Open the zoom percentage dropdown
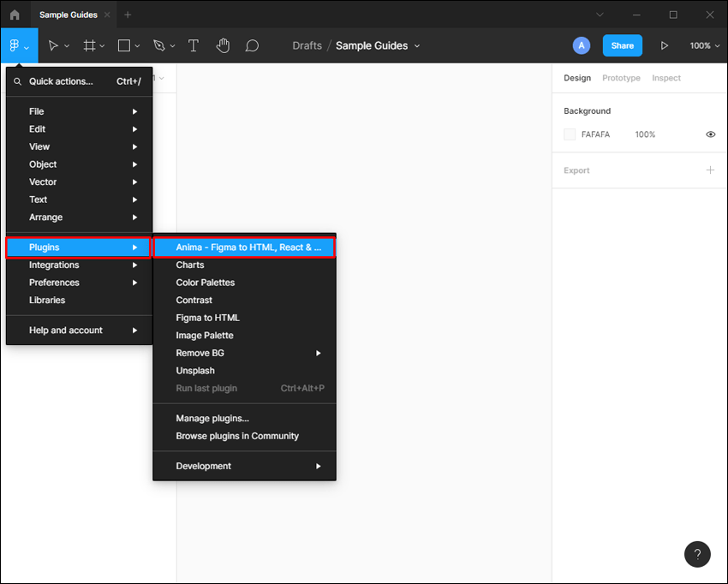This screenshot has height=584, width=728. tap(703, 45)
